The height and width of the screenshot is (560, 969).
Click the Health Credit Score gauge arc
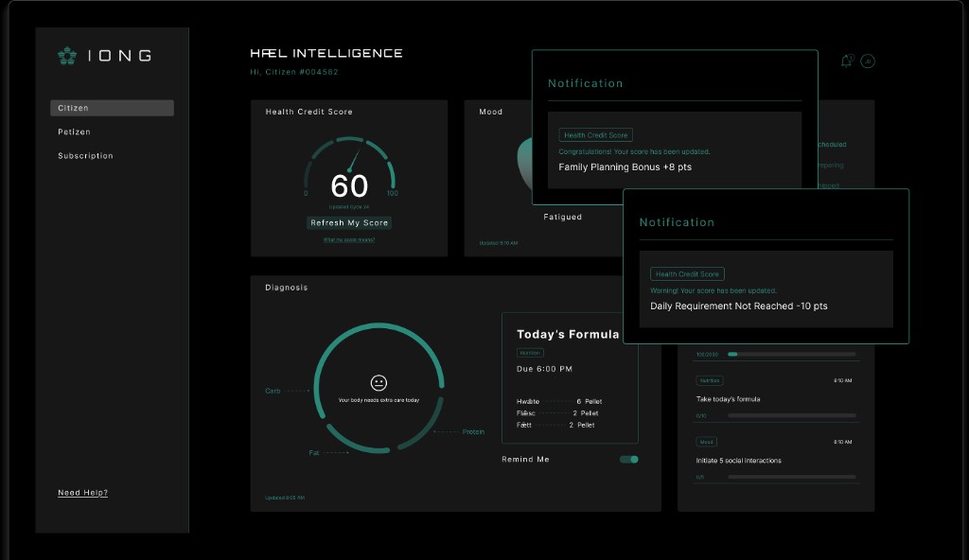point(350,163)
